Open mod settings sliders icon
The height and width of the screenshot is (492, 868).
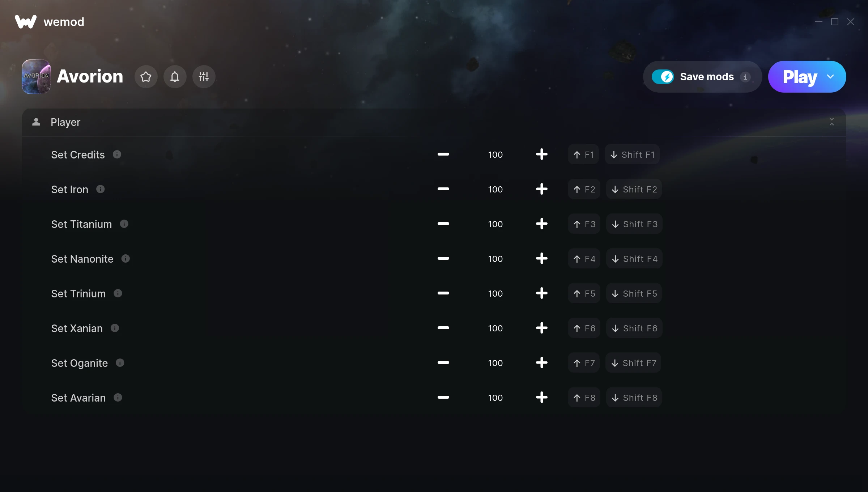tap(204, 77)
